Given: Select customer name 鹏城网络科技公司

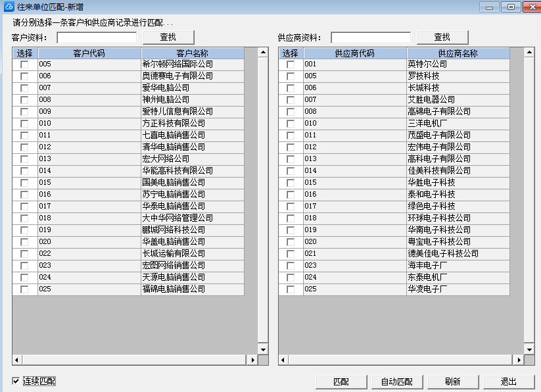Looking at the screenshot, I should pyautogui.click(x=174, y=230).
